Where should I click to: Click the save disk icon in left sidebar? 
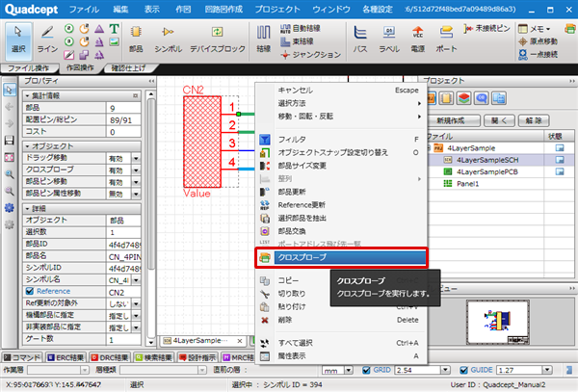tap(10, 141)
